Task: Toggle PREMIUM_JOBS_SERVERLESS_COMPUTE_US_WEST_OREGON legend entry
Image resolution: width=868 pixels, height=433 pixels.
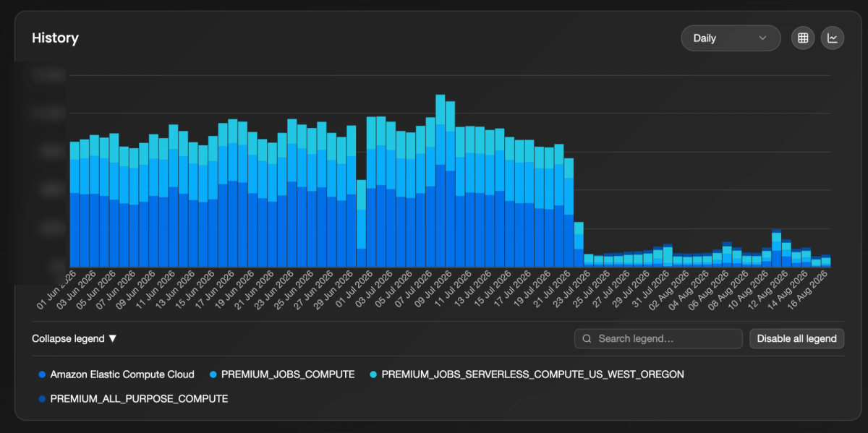Action: coord(527,374)
